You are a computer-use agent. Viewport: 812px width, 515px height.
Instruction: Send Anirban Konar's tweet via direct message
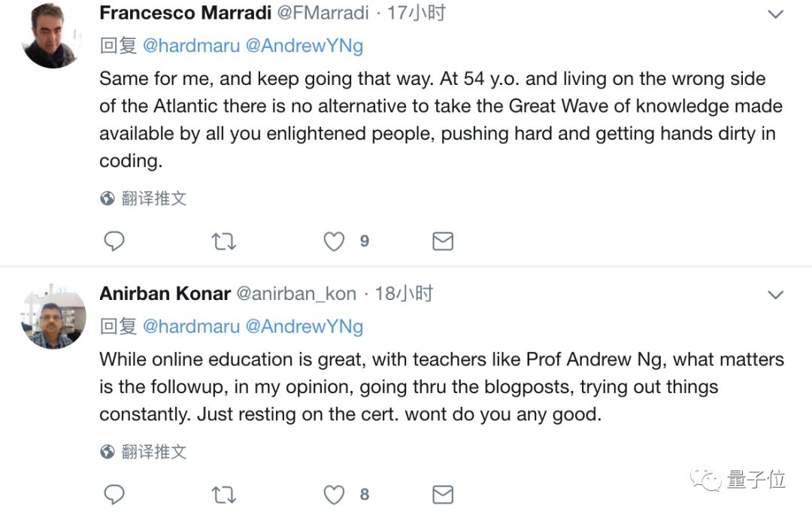coord(443,494)
